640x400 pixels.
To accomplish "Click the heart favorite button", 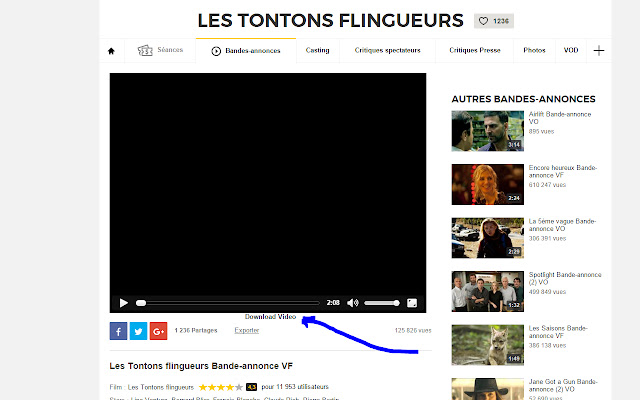I will [493, 21].
